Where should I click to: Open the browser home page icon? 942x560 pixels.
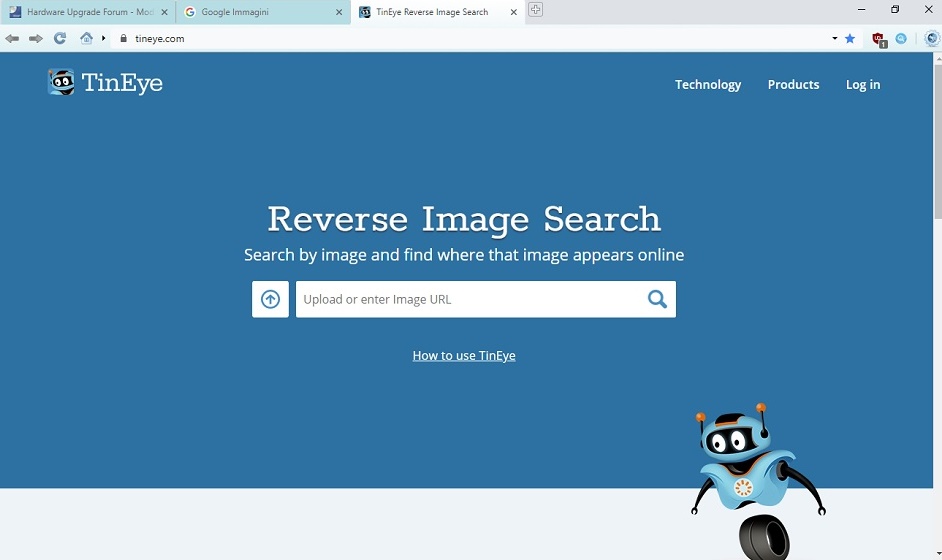coord(87,38)
